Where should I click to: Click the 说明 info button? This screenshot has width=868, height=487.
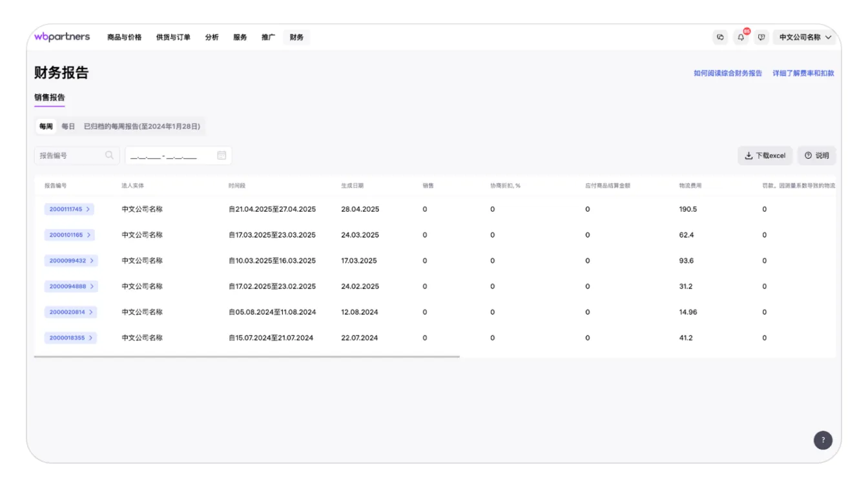pyautogui.click(x=816, y=156)
